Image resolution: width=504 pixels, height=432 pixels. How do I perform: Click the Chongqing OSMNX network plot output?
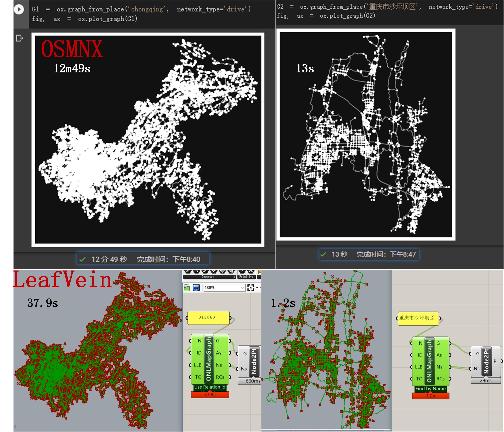click(x=148, y=140)
